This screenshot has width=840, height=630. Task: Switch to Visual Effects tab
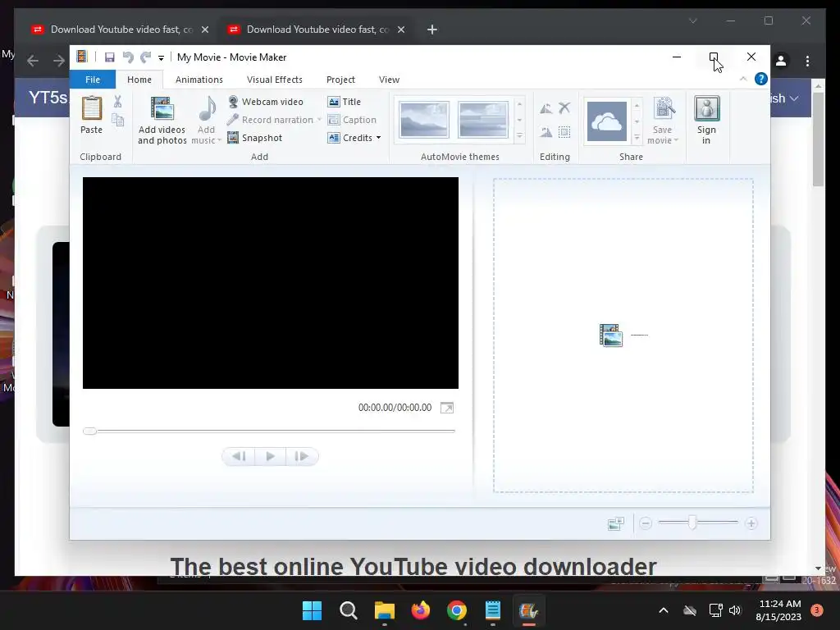click(274, 80)
